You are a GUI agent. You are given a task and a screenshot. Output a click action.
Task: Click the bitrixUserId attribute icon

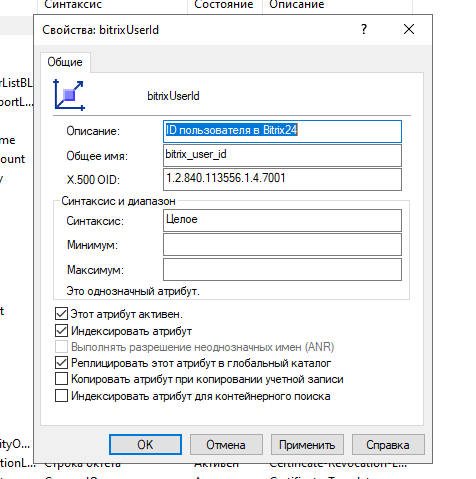click(69, 95)
